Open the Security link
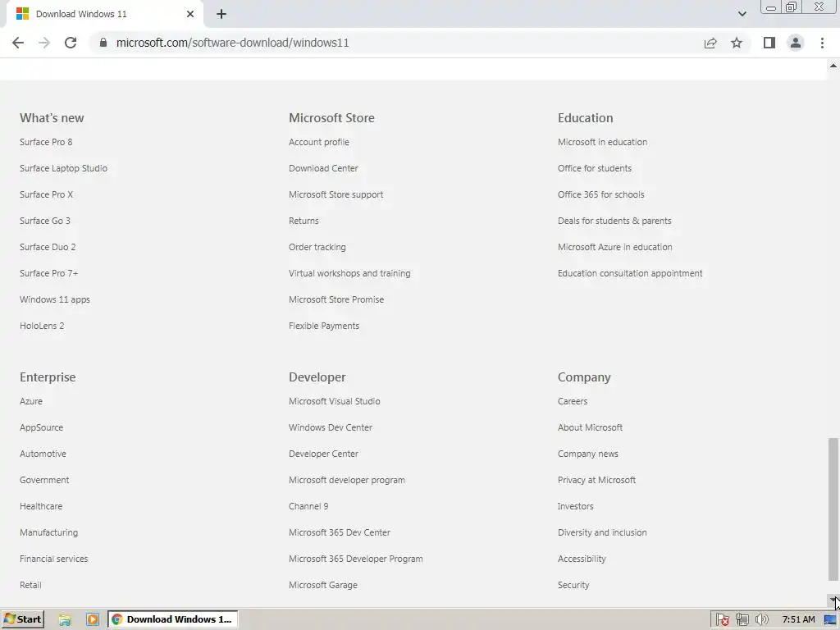 click(573, 585)
